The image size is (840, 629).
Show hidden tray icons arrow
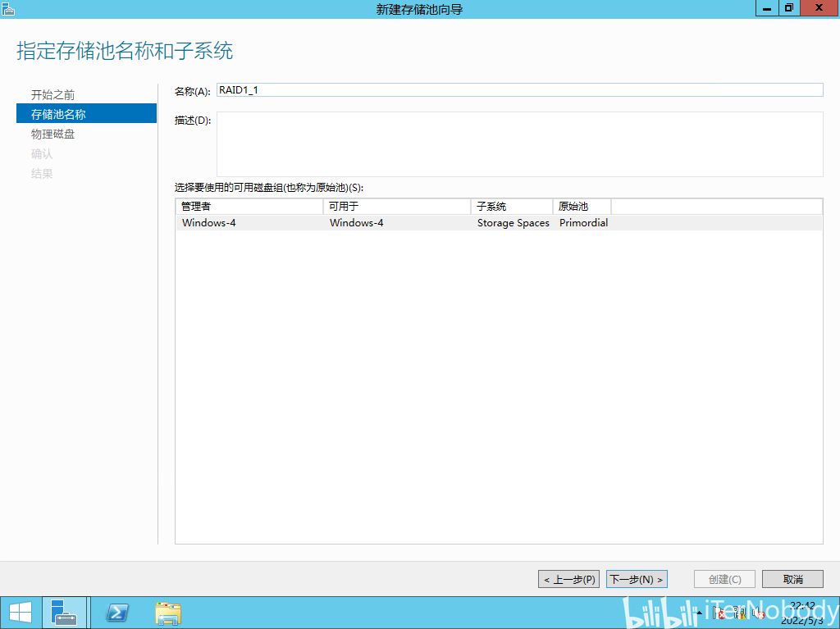pyautogui.click(x=699, y=613)
